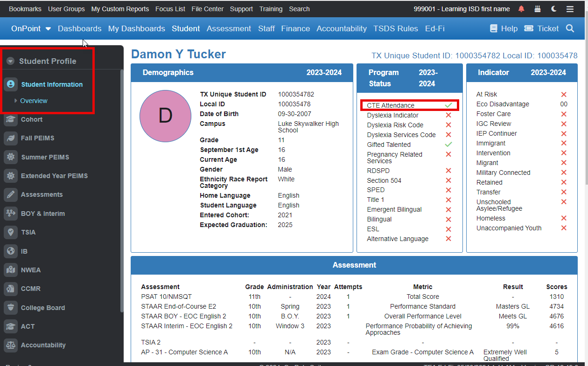Select the My Custom Reports menu item
This screenshot has height=366, width=588.
[x=119, y=8]
